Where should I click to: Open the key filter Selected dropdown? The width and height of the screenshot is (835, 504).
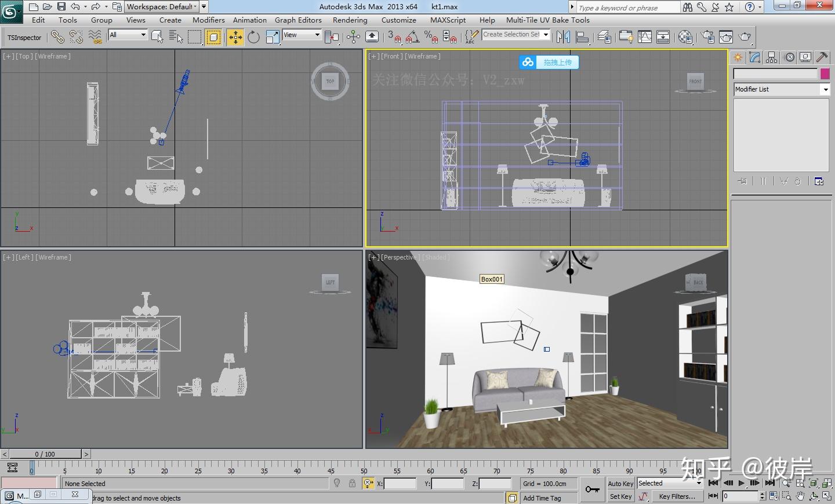pyautogui.click(x=670, y=483)
